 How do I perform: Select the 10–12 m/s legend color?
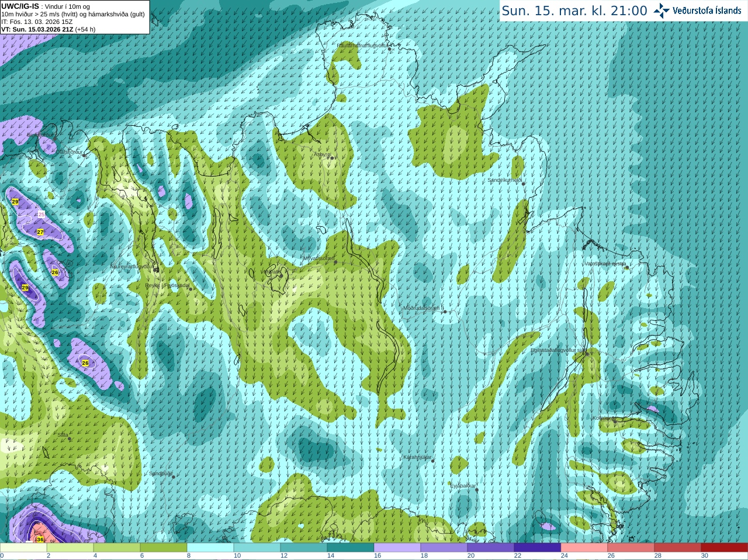point(257,548)
